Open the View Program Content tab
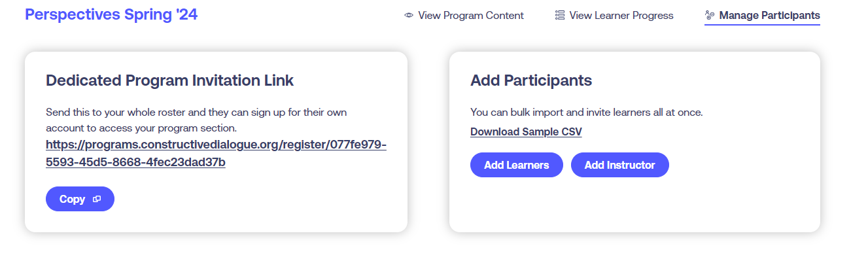This screenshot has height=263, width=868. click(464, 15)
